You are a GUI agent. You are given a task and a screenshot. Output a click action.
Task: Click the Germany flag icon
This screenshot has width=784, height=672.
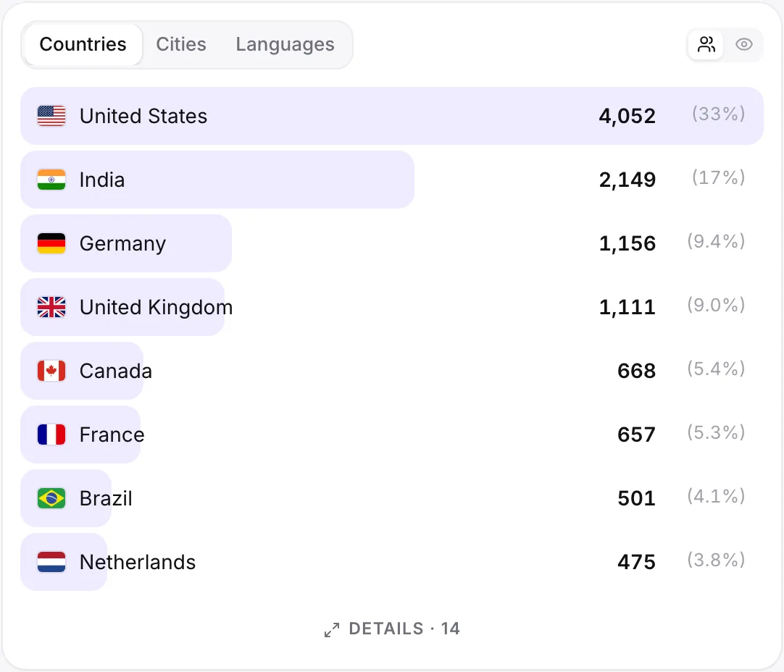pyautogui.click(x=51, y=243)
